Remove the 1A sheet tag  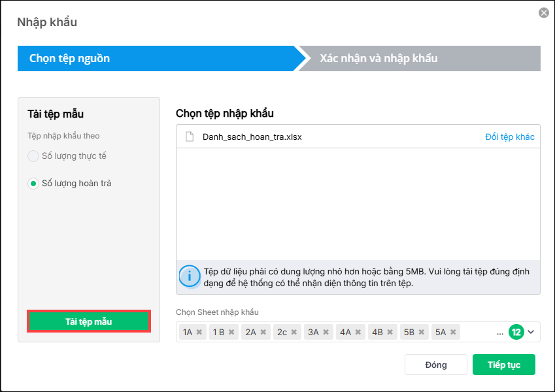(x=199, y=333)
